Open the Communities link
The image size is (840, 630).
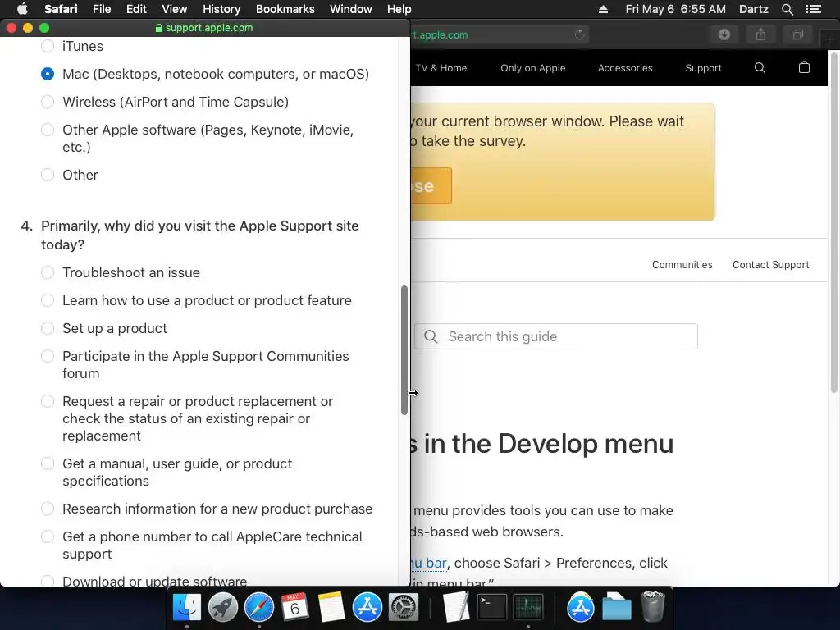682,265
